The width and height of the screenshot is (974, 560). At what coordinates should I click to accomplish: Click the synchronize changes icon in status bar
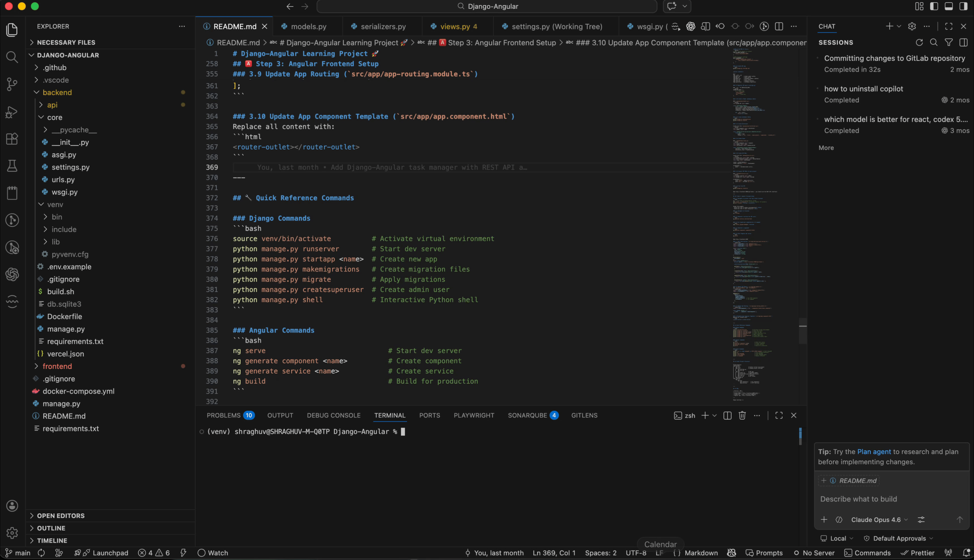pyautogui.click(x=41, y=553)
